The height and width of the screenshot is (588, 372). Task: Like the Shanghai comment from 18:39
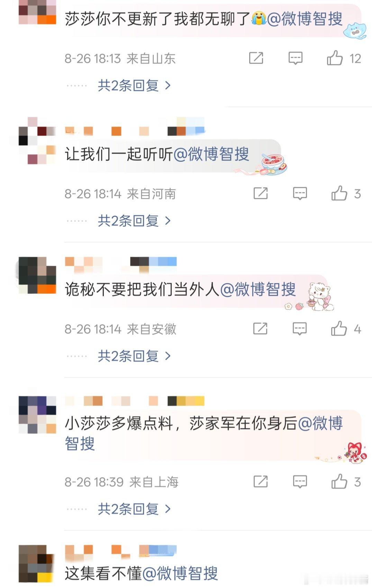339,482
